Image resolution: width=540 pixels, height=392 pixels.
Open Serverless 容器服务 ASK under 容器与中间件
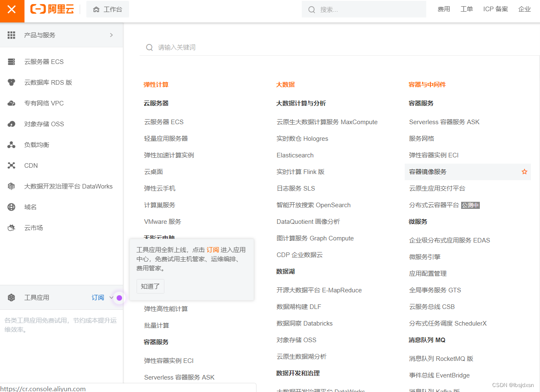coord(445,122)
